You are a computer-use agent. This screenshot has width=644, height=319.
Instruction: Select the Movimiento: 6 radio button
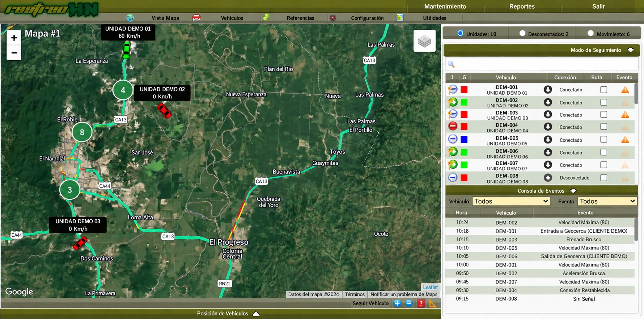tap(590, 33)
